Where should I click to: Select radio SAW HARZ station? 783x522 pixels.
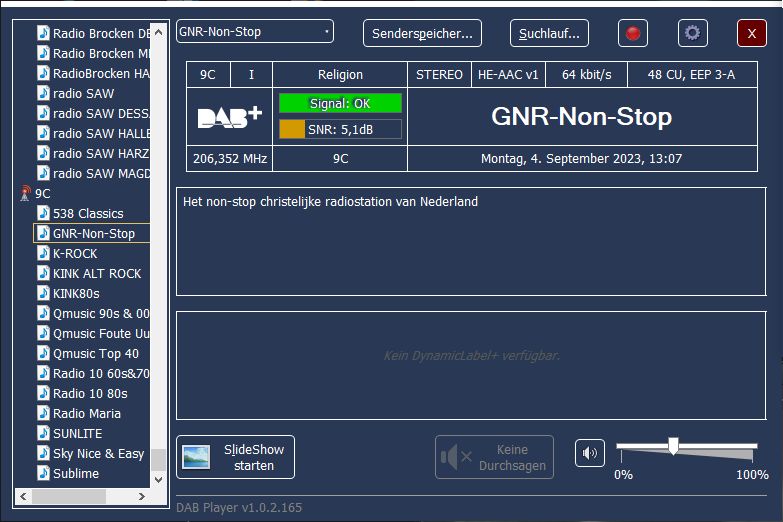tap(101, 153)
